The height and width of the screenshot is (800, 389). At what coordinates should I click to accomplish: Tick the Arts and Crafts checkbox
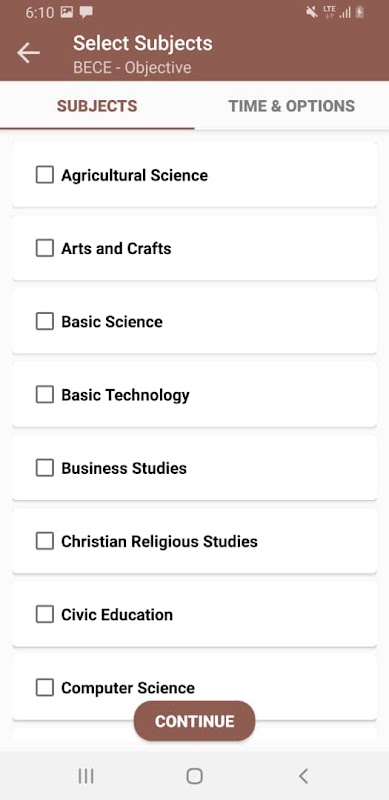pos(44,248)
